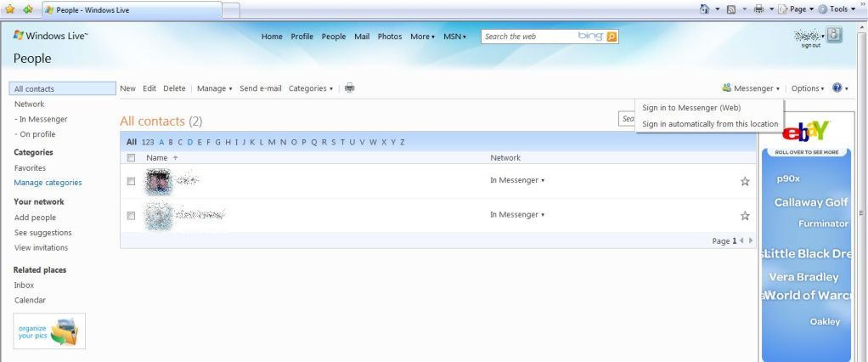Click the New contact button

pyautogui.click(x=127, y=88)
